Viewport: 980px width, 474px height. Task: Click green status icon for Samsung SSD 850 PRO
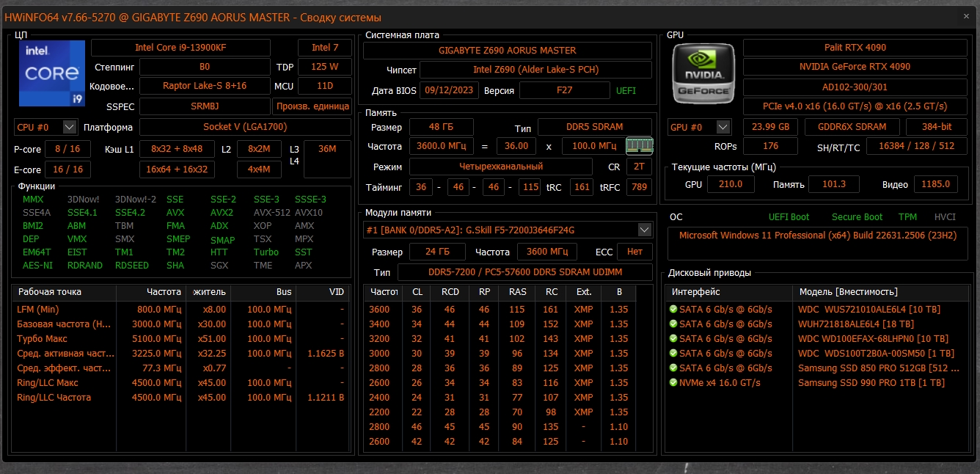tap(673, 368)
